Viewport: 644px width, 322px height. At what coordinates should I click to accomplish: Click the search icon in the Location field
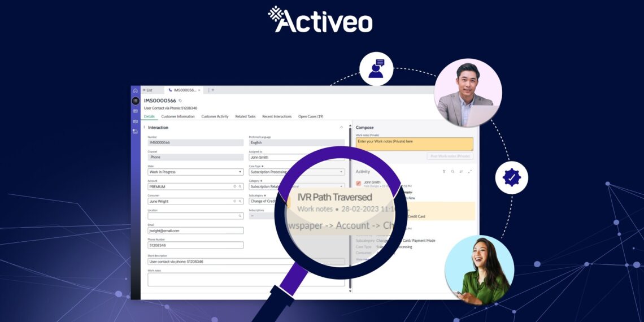(x=240, y=216)
